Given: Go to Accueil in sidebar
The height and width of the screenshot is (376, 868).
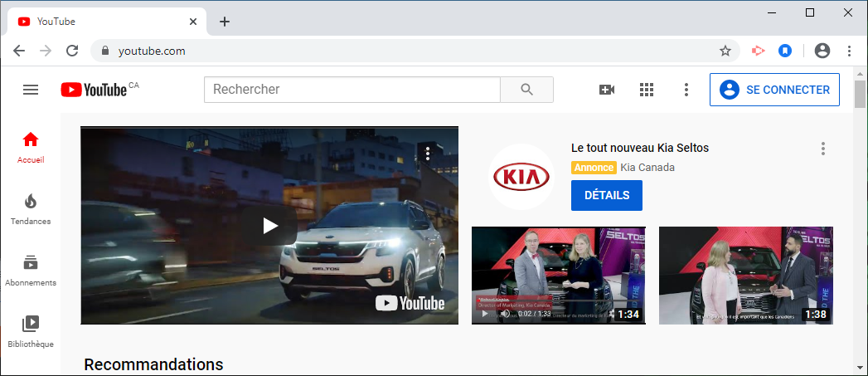Looking at the screenshot, I should pyautogui.click(x=31, y=148).
